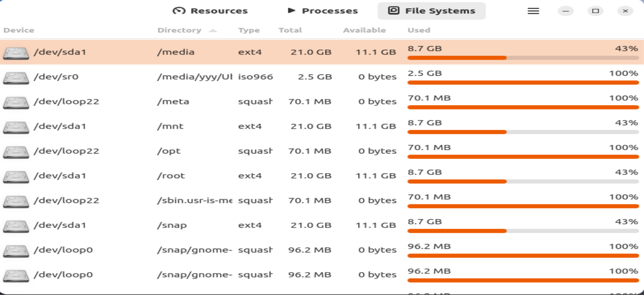644x295 pixels.
Task: Click the usage bar in the /opt row
Action: coord(523,157)
